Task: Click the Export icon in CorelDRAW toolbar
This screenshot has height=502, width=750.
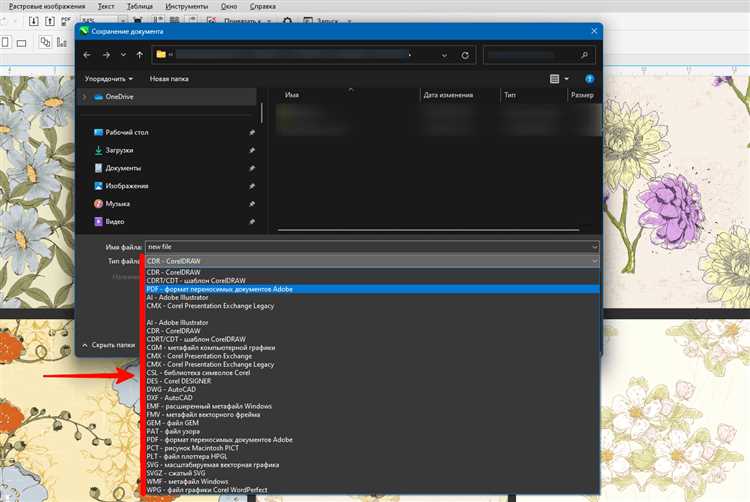Action: pos(50,21)
